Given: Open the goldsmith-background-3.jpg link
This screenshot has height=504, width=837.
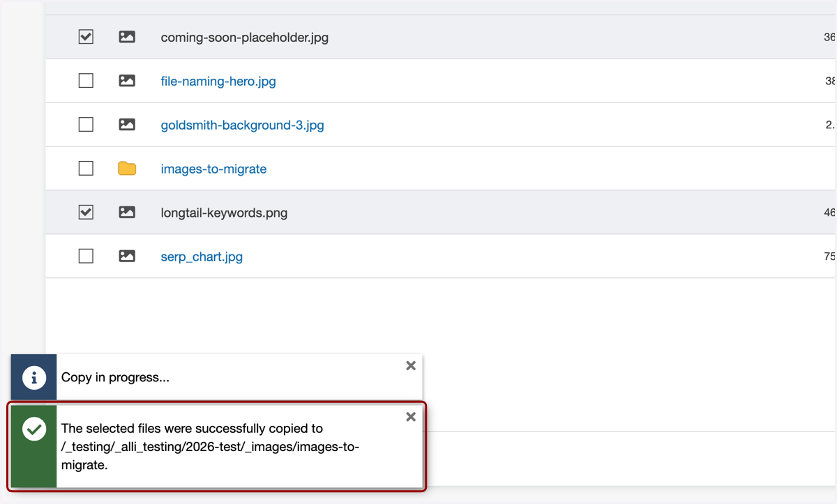Looking at the screenshot, I should click(x=242, y=125).
